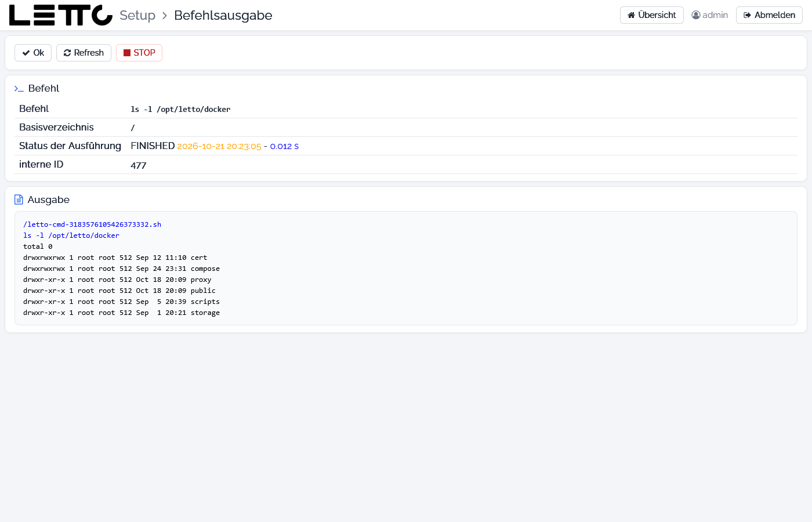Click the ls -l /opt/letto/docker command value
The image size is (812, 522).
(180, 109)
